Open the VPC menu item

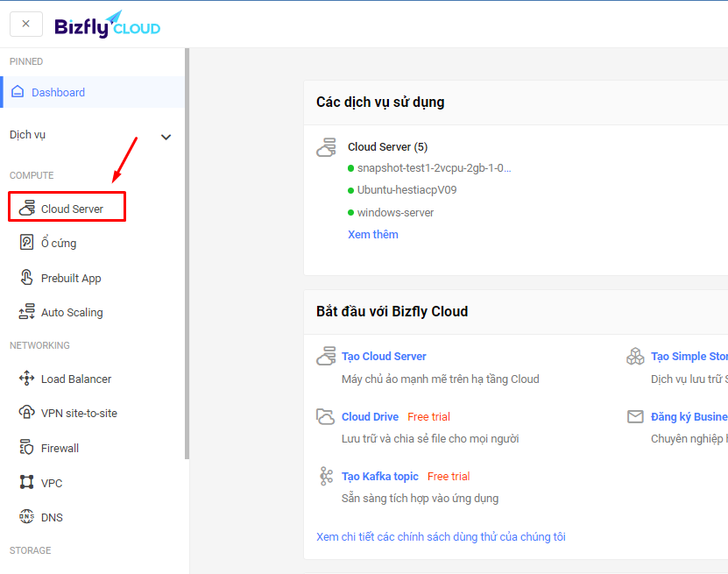(52, 483)
